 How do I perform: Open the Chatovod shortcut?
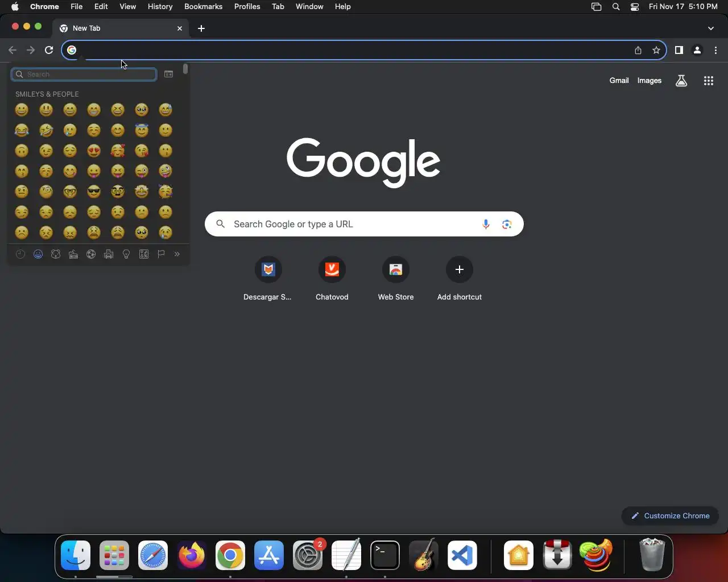pos(332,279)
